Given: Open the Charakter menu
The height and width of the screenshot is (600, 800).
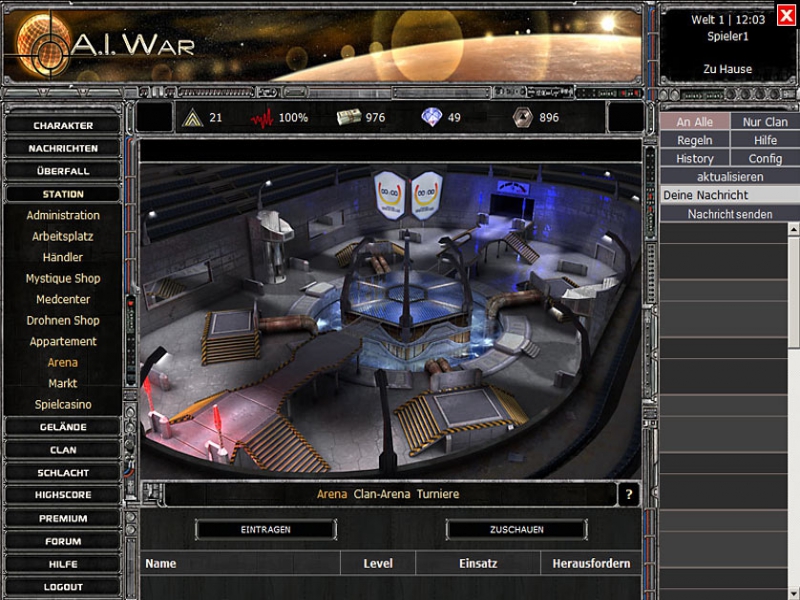Looking at the screenshot, I should click(63, 126).
